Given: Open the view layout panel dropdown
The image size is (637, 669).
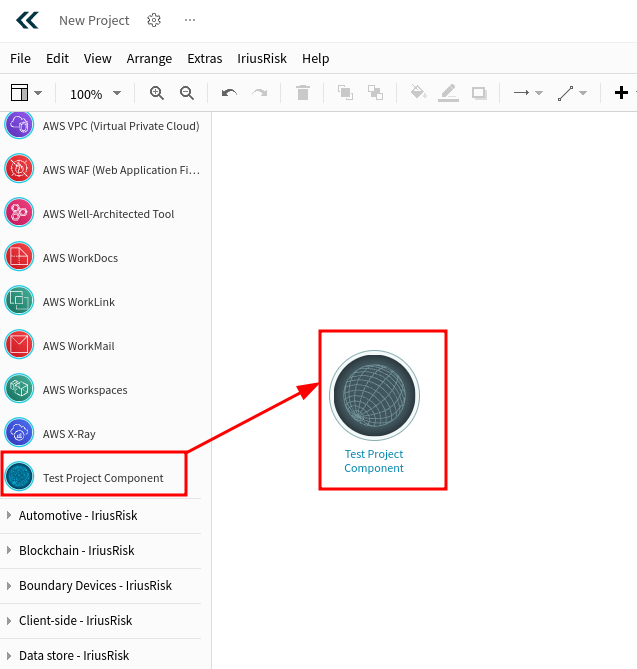Looking at the screenshot, I should (x=26, y=93).
